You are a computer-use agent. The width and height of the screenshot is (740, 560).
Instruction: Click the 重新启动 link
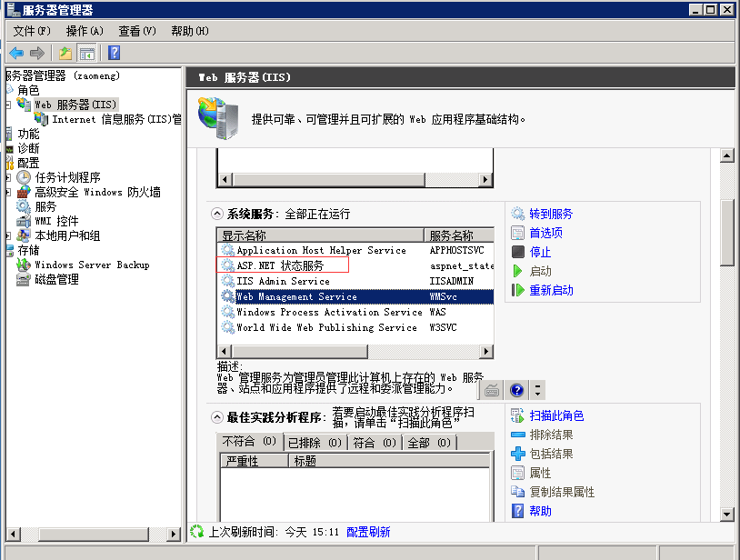coord(551,290)
